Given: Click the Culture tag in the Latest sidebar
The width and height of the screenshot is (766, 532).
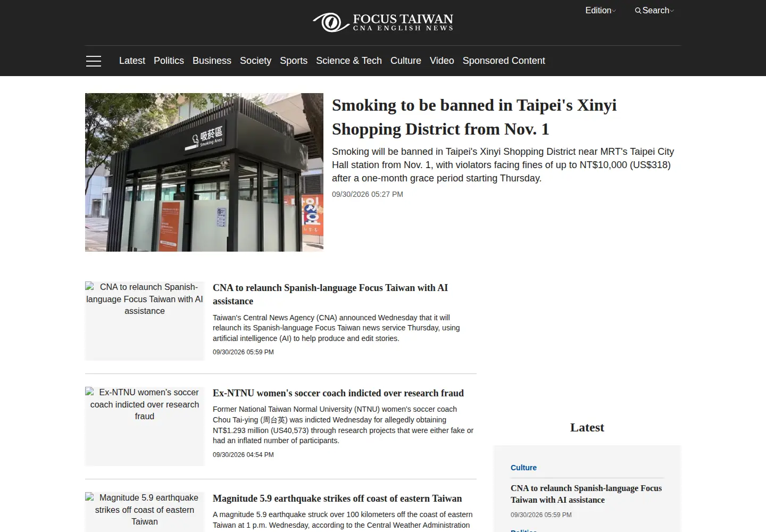Looking at the screenshot, I should point(523,468).
